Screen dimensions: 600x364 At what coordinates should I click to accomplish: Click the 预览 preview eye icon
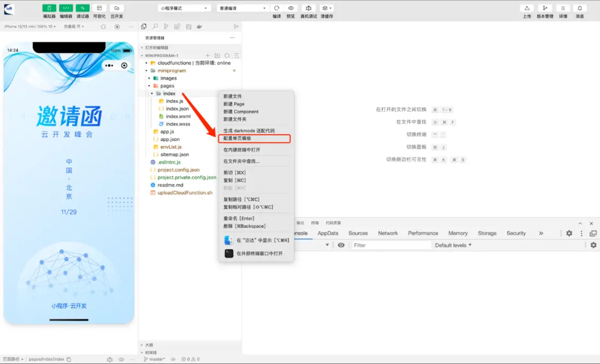point(291,8)
